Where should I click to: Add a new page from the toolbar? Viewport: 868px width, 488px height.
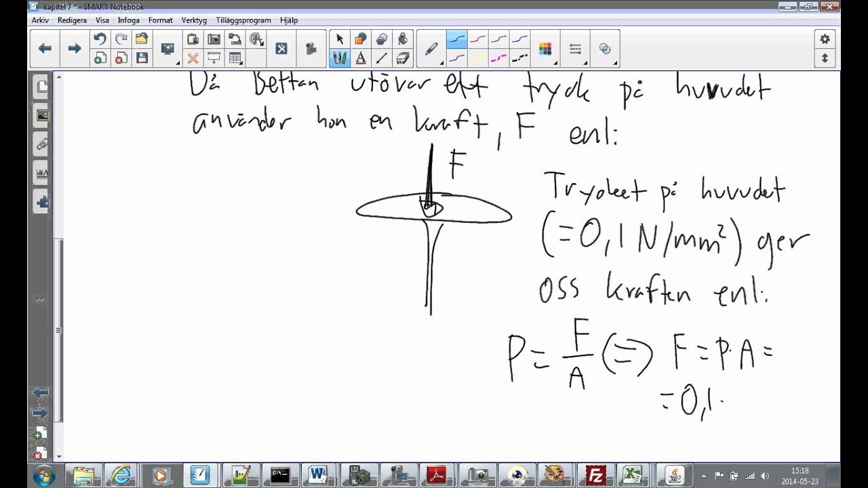[x=100, y=58]
